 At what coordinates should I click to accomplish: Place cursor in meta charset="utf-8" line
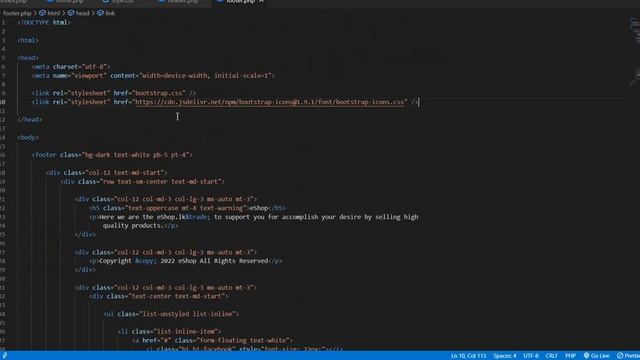tap(71, 67)
